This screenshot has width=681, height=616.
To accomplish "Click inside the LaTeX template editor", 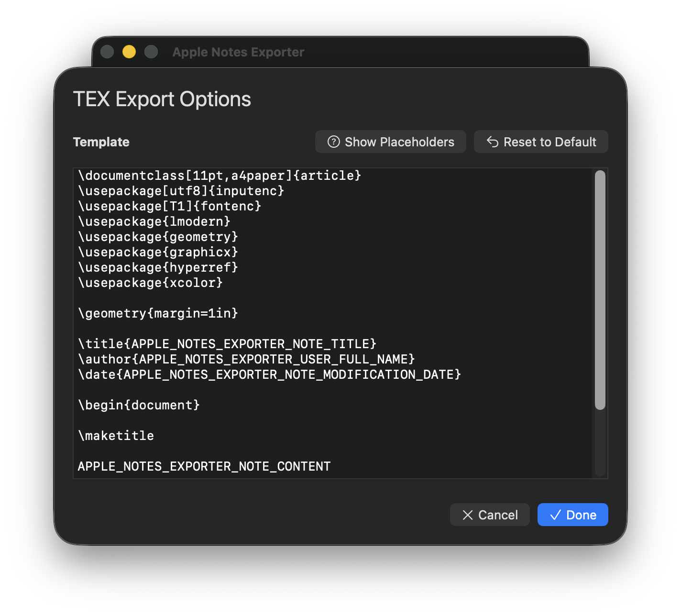I will (x=335, y=320).
